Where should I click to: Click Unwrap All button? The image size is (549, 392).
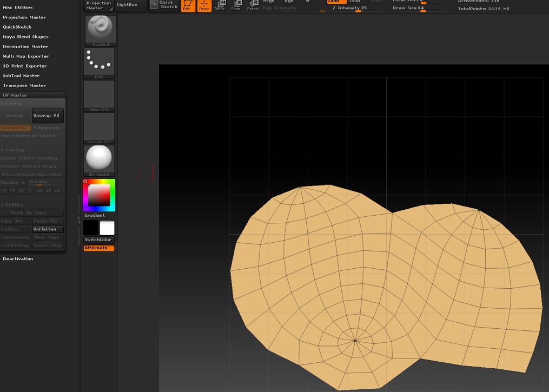click(48, 116)
